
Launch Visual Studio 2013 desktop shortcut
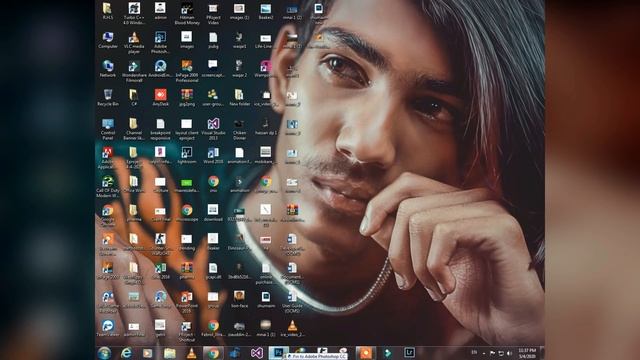(213, 129)
